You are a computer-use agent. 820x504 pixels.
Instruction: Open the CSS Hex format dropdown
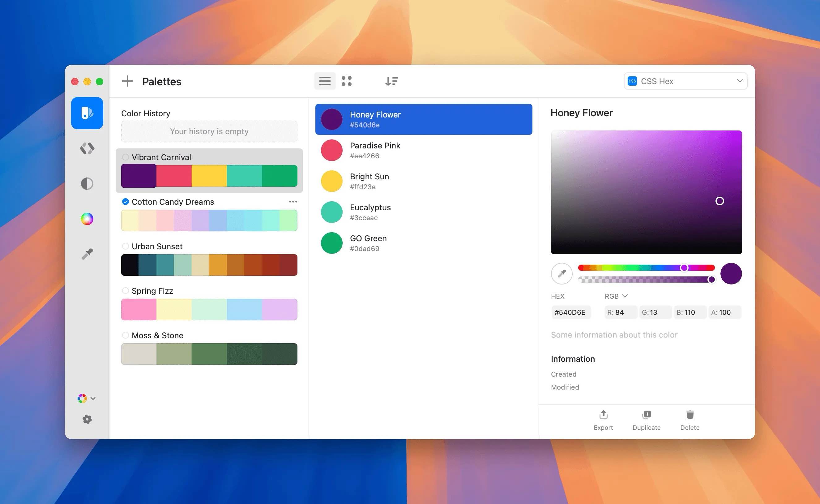pyautogui.click(x=685, y=81)
